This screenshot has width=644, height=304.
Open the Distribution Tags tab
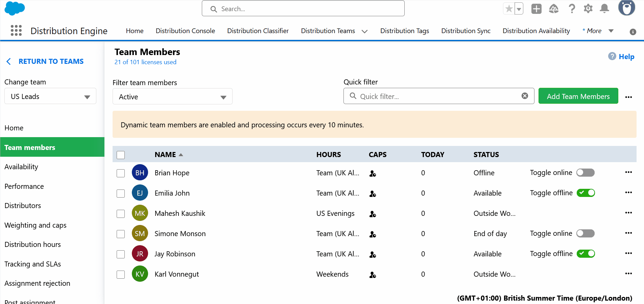coord(405,31)
